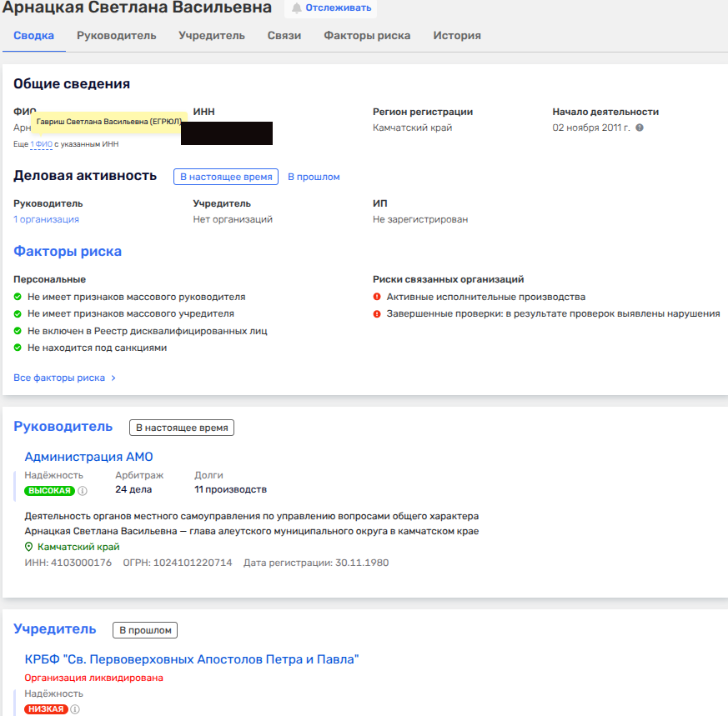The image size is (728, 716).
Task: Click the bell icon next to Отслеживать
Action: (x=296, y=8)
